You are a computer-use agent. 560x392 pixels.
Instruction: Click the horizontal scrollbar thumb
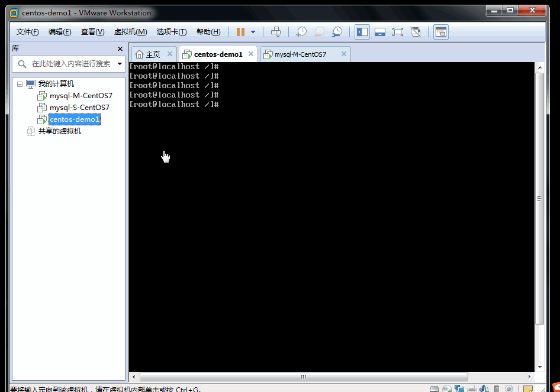[304, 377]
